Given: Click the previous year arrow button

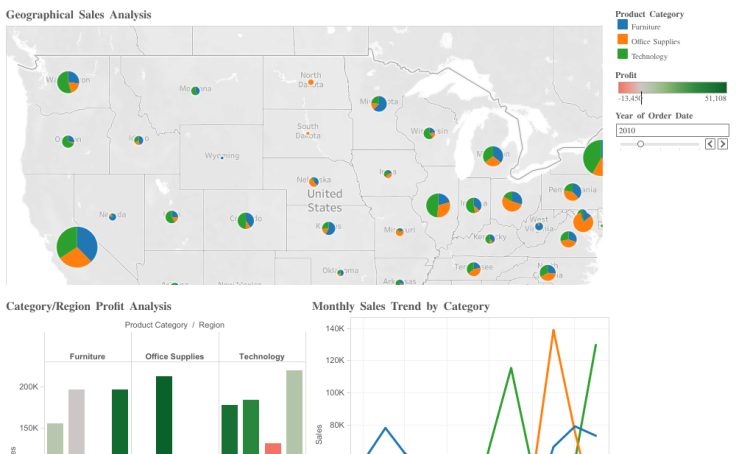Looking at the screenshot, I should coord(711,144).
